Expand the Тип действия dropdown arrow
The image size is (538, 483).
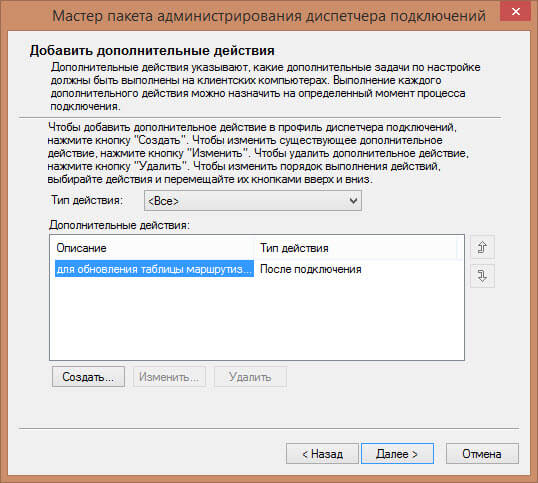click(353, 201)
